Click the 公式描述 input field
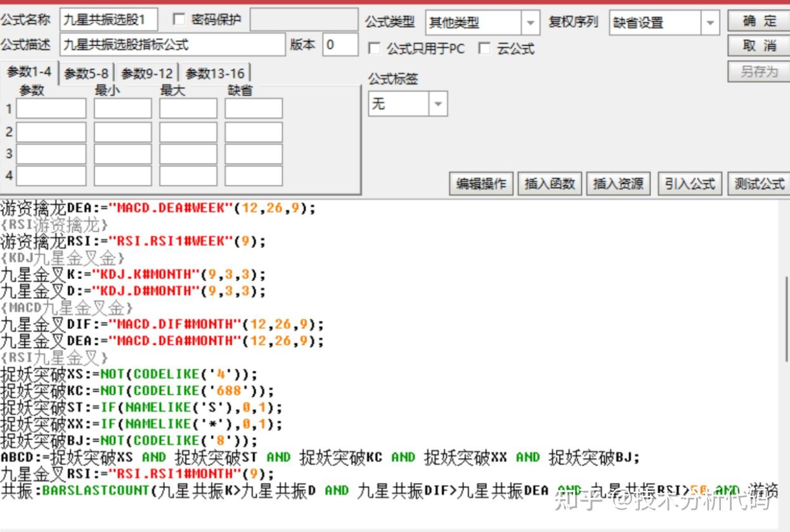The height and width of the screenshot is (532, 790). 173,44
